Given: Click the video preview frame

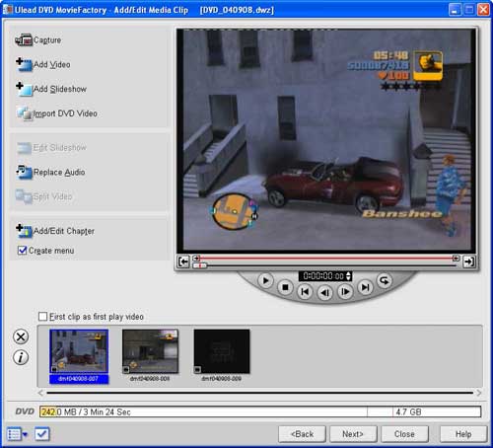Looking at the screenshot, I should click(x=326, y=141).
